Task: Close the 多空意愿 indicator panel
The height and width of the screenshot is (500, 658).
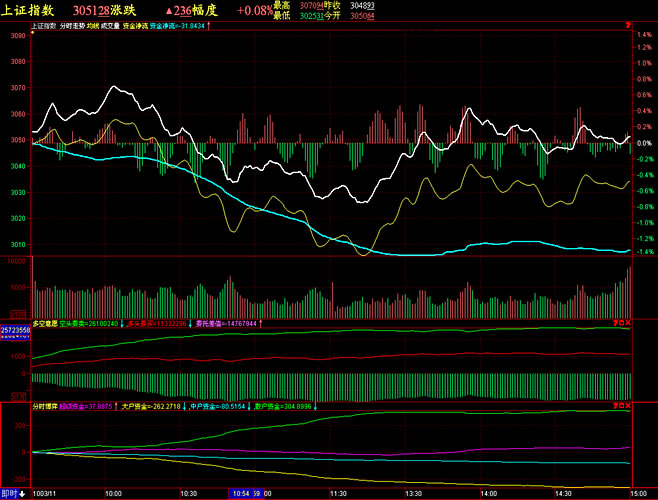Action: point(628,323)
